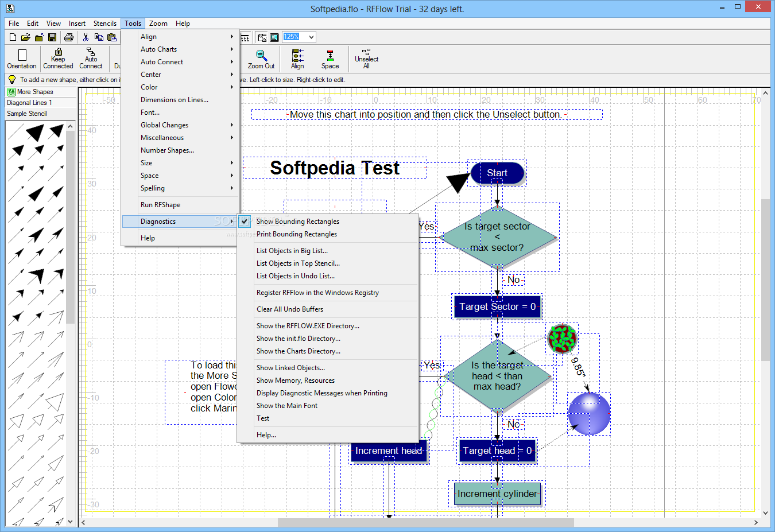This screenshot has width=775, height=532.
Task: Expand the Global Changes submenu arrow
Action: click(x=232, y=125)
